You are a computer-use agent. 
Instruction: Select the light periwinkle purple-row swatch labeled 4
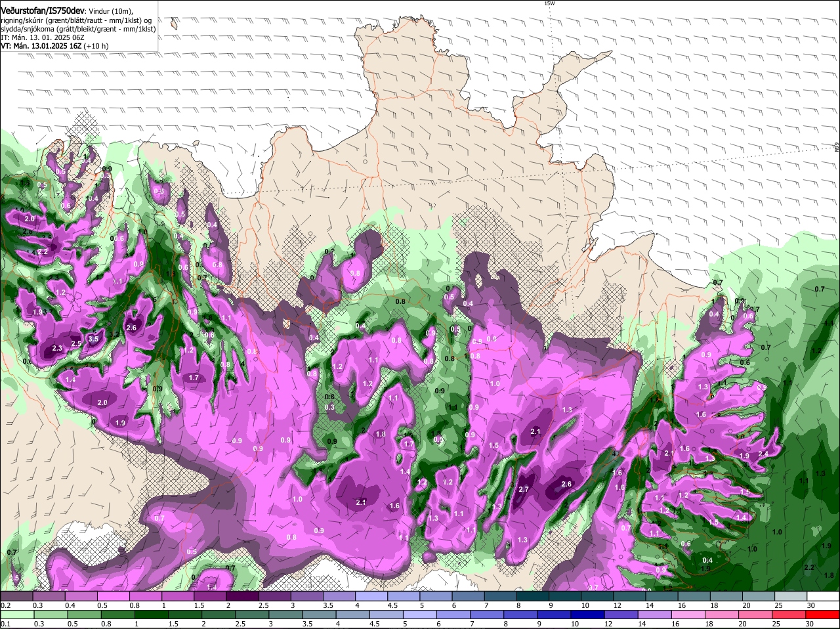tap(371, 596)
